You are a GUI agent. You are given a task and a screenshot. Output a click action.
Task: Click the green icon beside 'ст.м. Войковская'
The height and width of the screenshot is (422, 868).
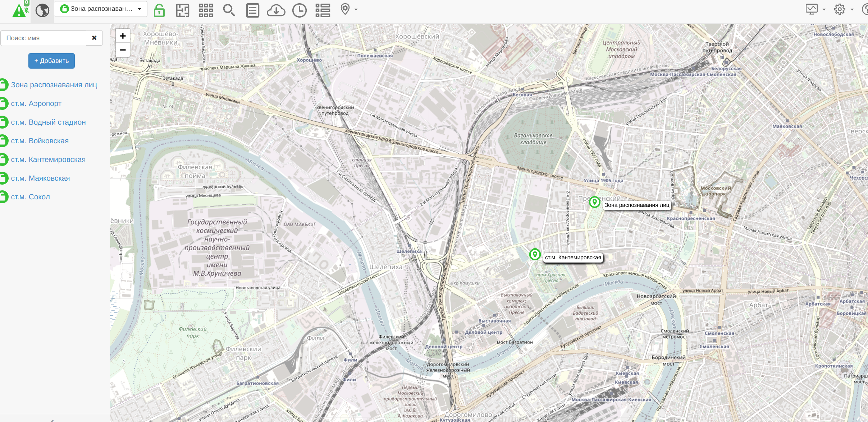[x=4, y=141]
